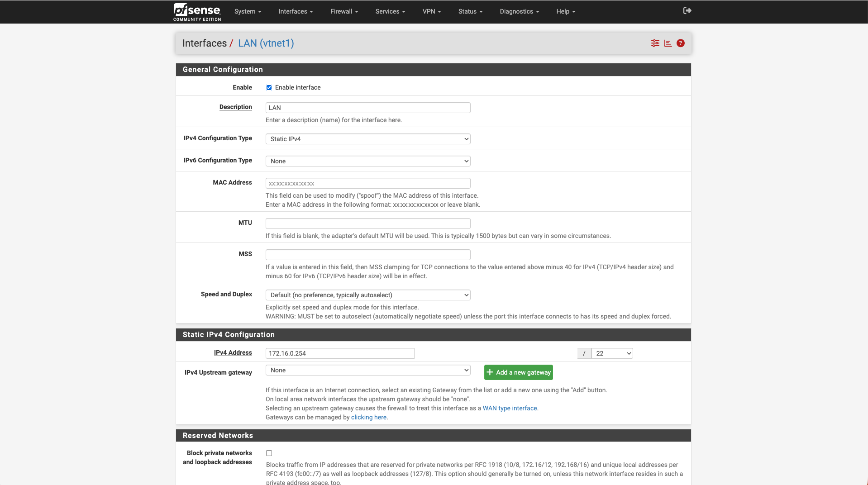The width and height of the screenshot is (868, 485).
Task: Click the IPv4 Address input field
Action: [x=339, y=353]
